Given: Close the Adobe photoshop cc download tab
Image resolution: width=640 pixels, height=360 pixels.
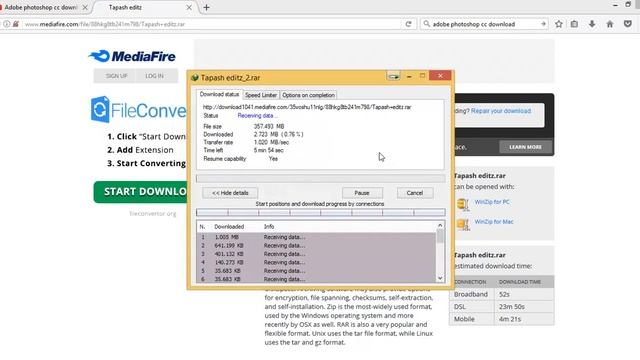Looking at the screenshot, I should [85, 7].
